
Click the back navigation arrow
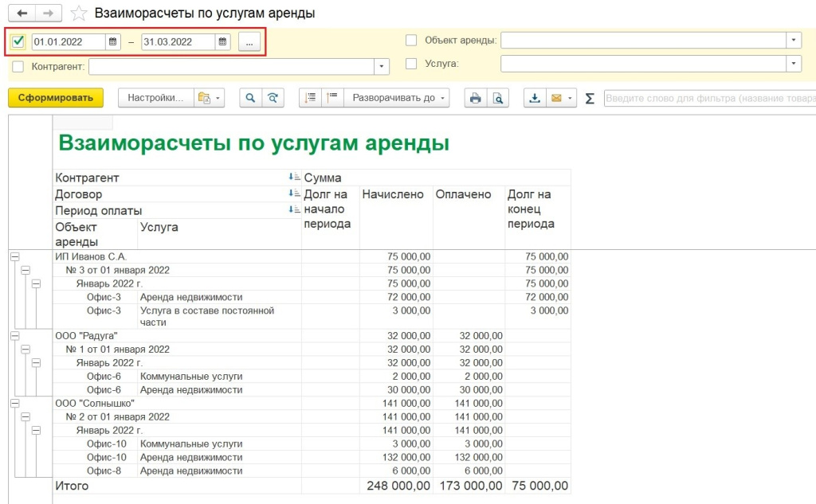tap(22, 14)
